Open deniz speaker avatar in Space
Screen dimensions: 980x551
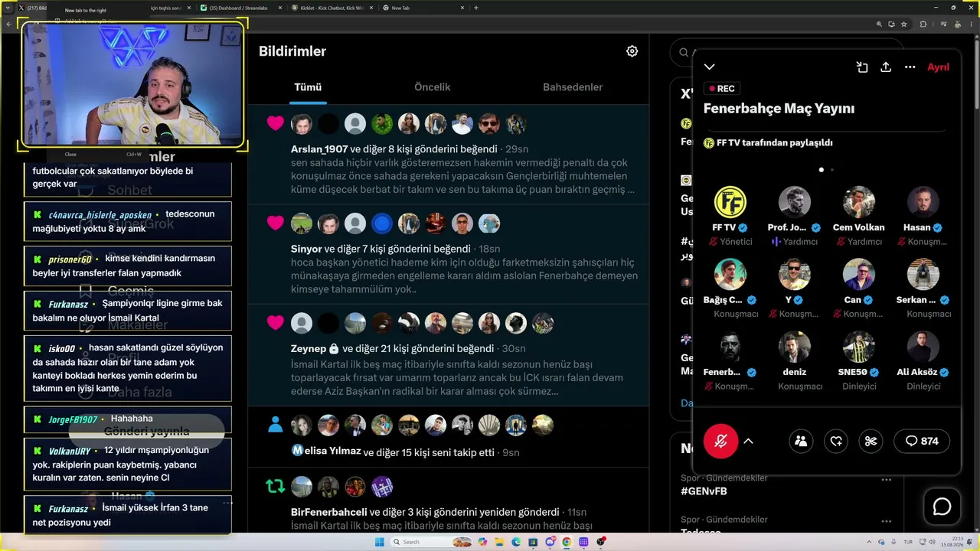click(795, 347)
